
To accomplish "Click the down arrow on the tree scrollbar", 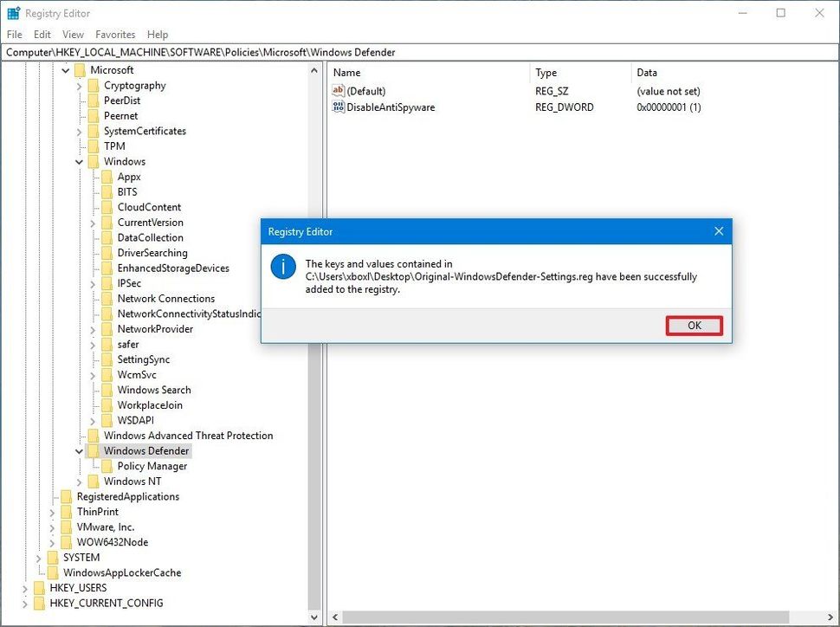I will click(x=315, y=617).
